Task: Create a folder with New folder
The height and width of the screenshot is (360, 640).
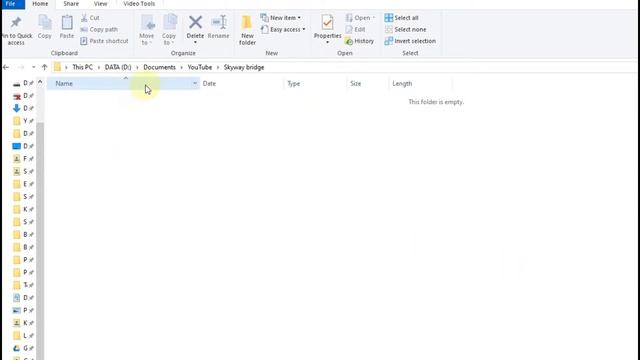Action: (247, 29)
